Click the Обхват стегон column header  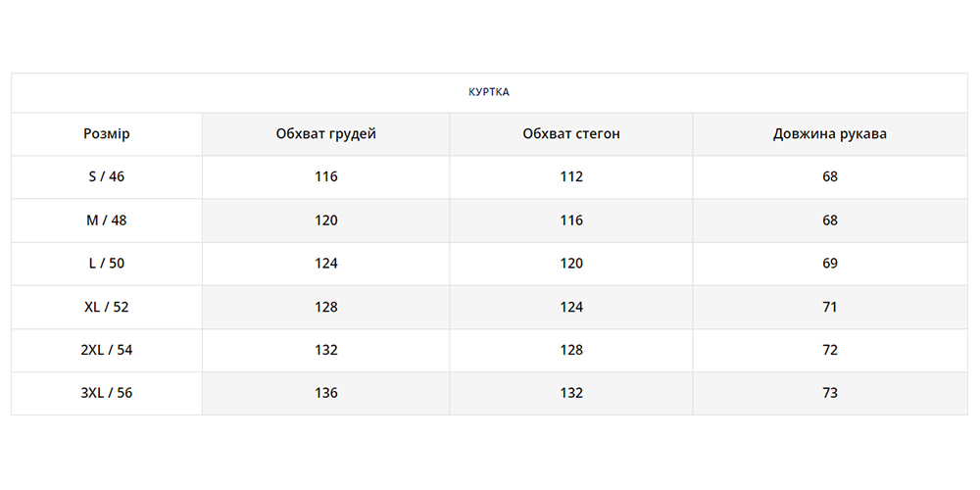[571, 134]
